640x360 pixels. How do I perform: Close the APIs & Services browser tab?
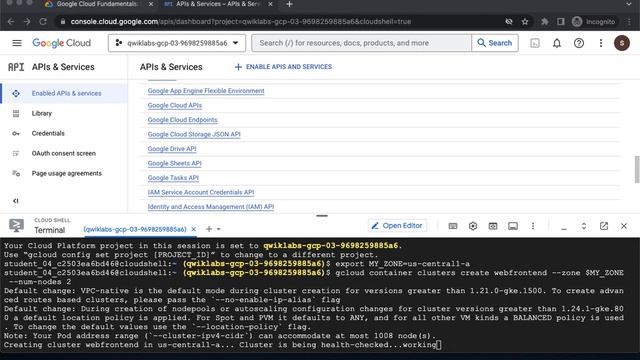(270, 4)
